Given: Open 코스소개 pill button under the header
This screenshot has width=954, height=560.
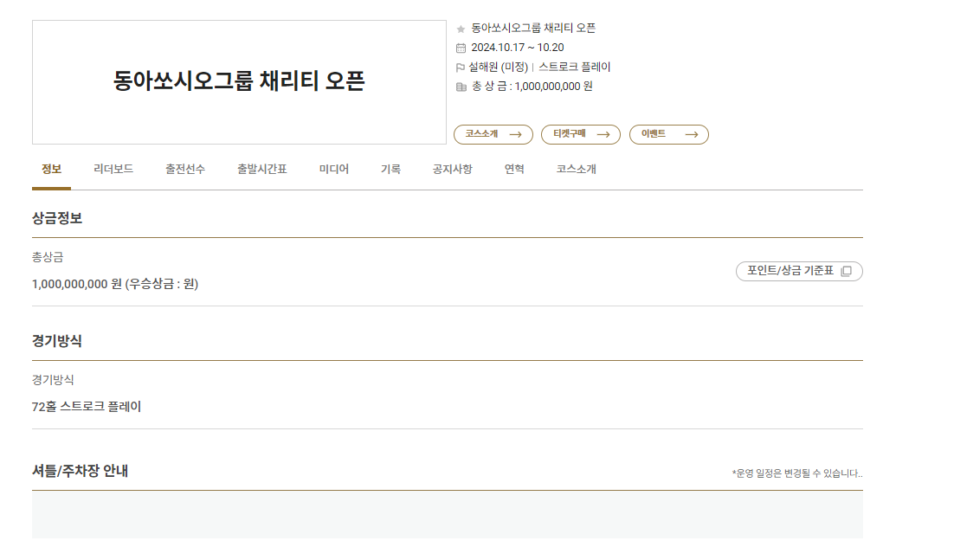Looking at the screenshot, I should pyautogui.click(x=493, y=134).
